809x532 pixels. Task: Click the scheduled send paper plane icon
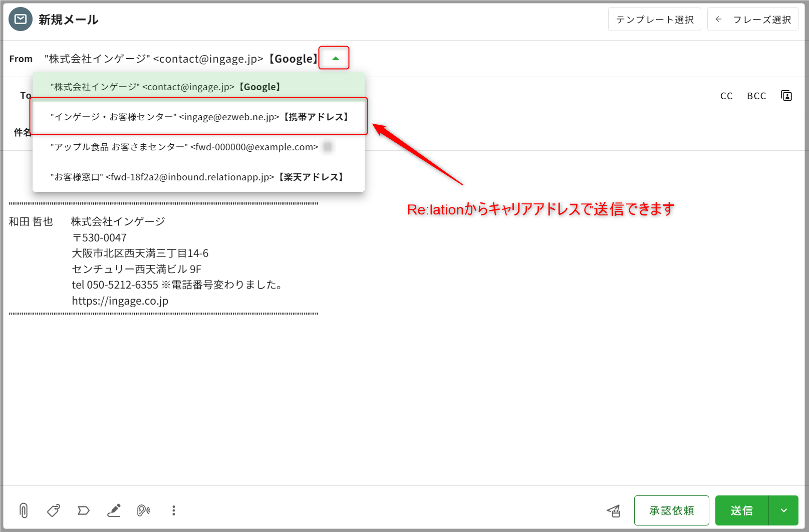point(614,510)
